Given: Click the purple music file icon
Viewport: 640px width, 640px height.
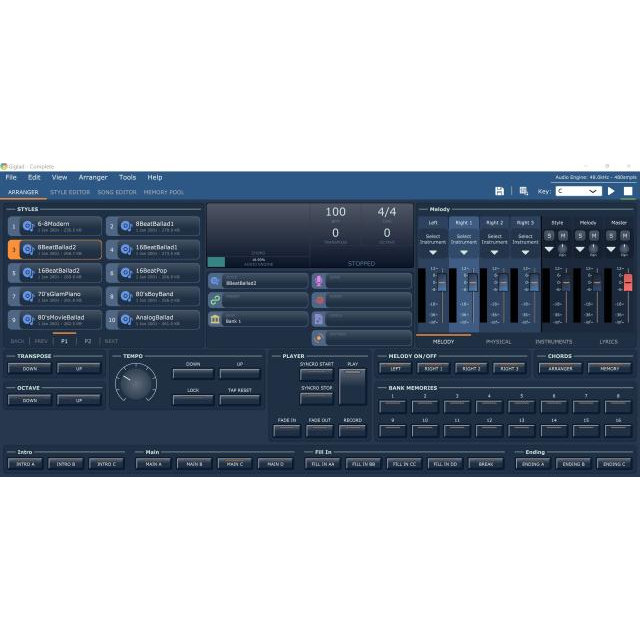Looking at the screenshot, I should pos(319,319).
